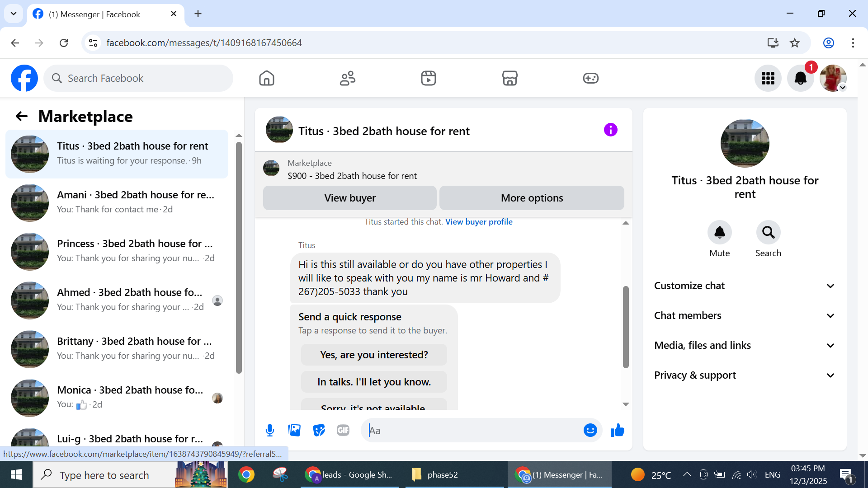Go to Home feed icon
Viewport: 868px width, 488px height.
click(x=267, y=78)
